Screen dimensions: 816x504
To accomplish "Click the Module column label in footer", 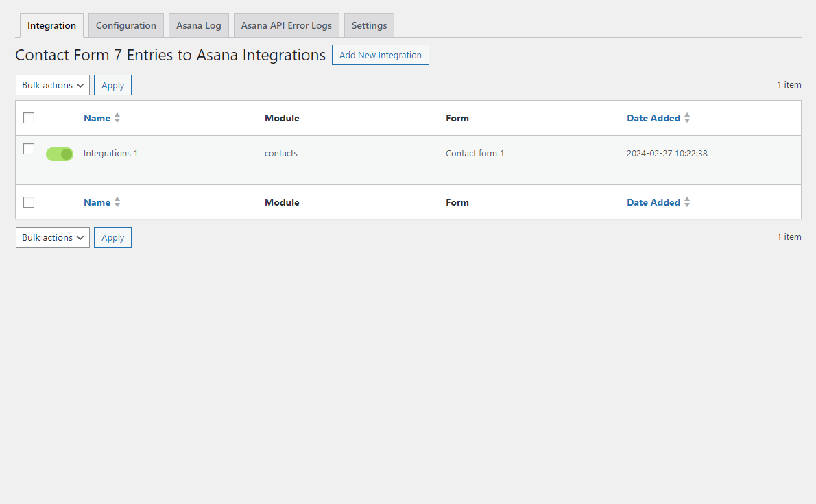I will click(x=282, y=202).
